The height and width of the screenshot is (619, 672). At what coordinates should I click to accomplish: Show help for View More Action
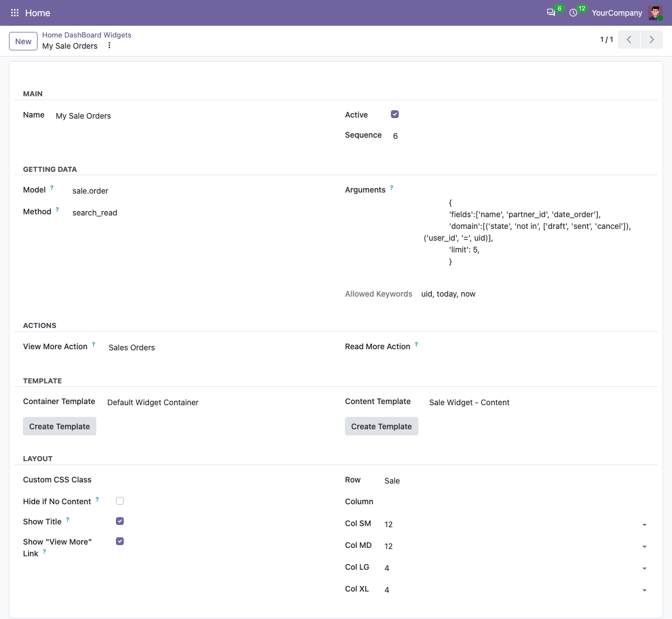94,345
